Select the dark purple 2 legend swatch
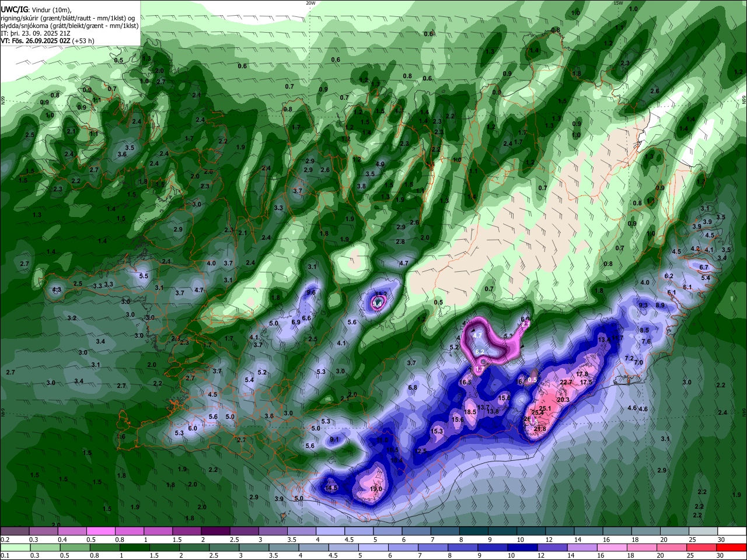Viewport: 747px width, 560px height. click(215, 531)
